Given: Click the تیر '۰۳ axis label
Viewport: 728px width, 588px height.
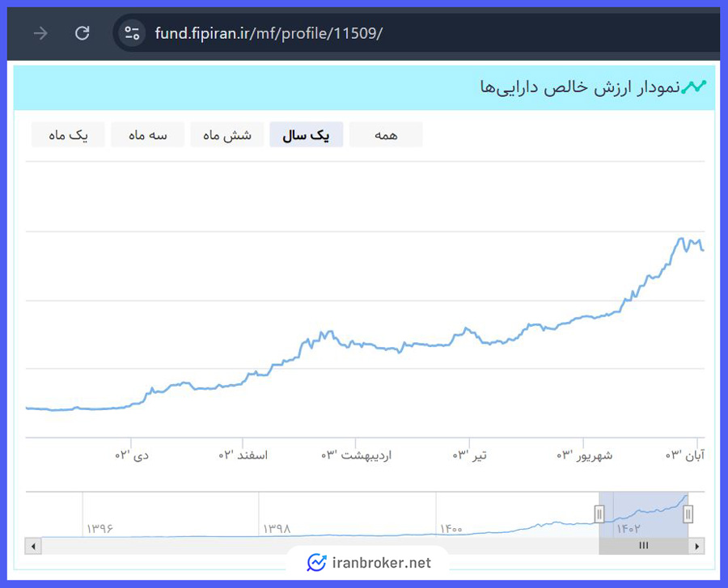Looking at the screenshot, I should pos(470,455).
